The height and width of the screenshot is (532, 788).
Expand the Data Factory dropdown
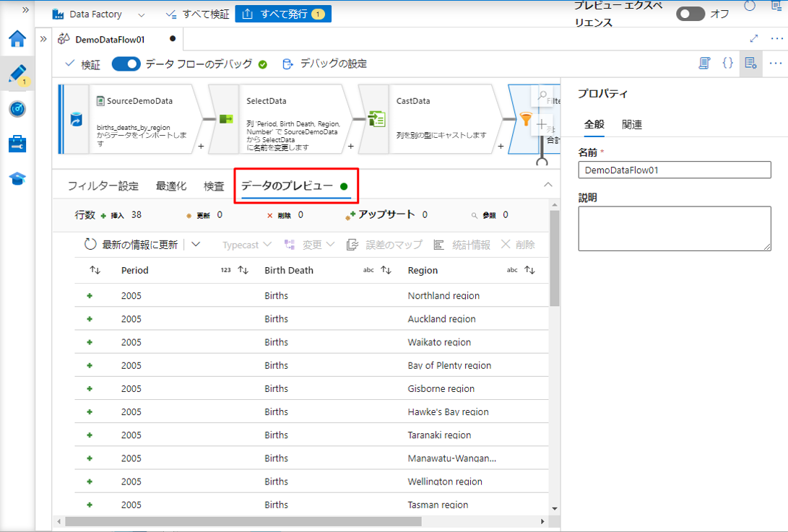click(x=141, y=14)
